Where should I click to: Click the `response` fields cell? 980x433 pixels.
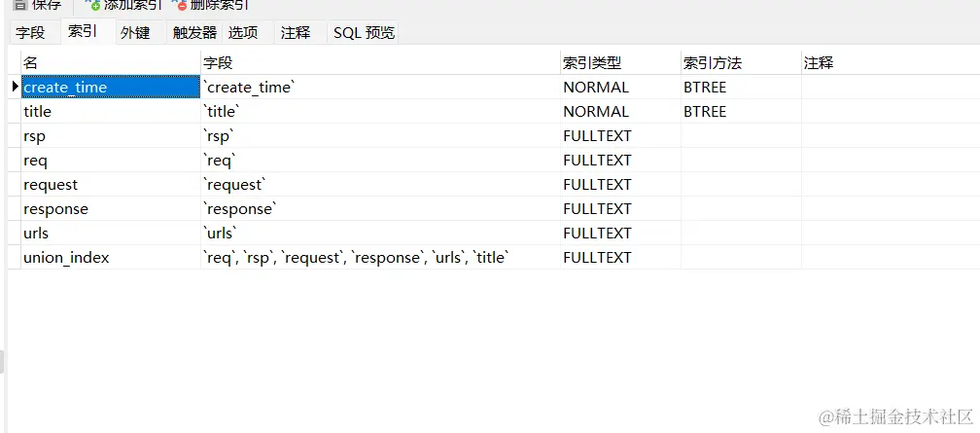click(379, 209)
